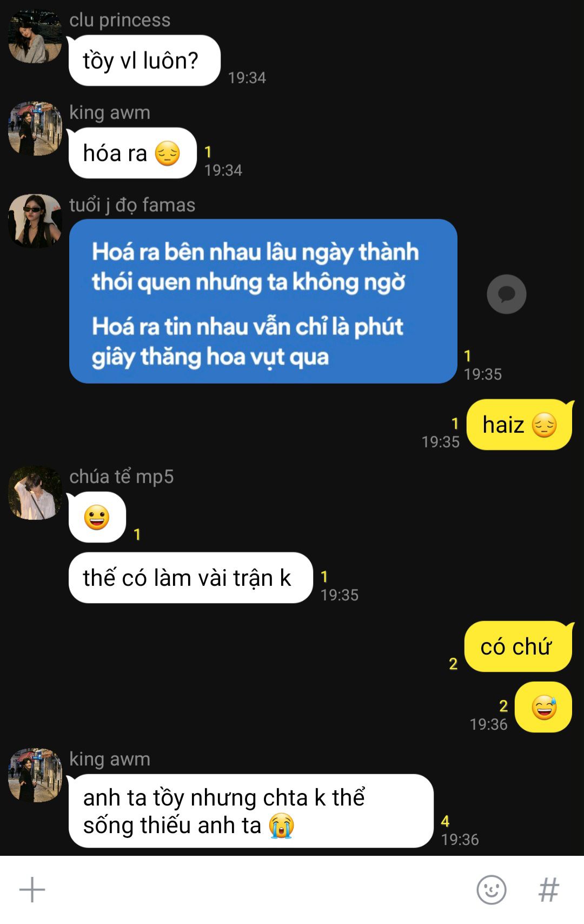Tap the 'tồy vl luôn?' message bubble
Screen dimensions: 584x924
(144, 61)
